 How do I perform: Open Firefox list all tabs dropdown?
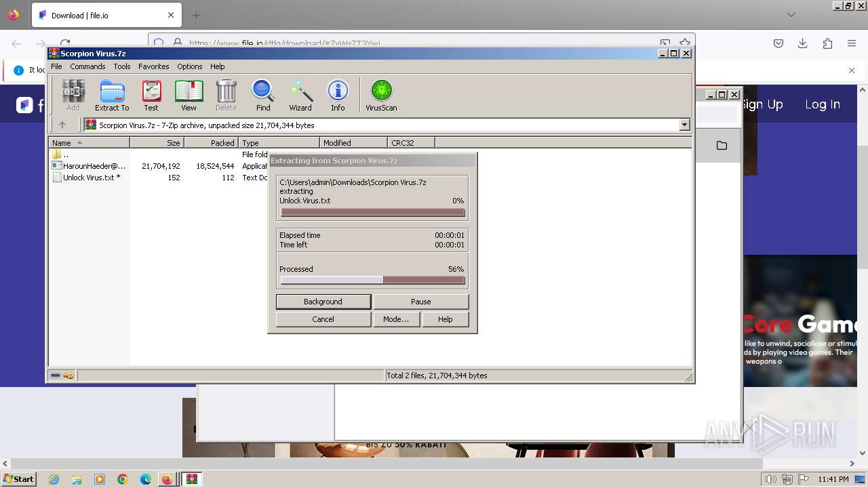[791, 15]
